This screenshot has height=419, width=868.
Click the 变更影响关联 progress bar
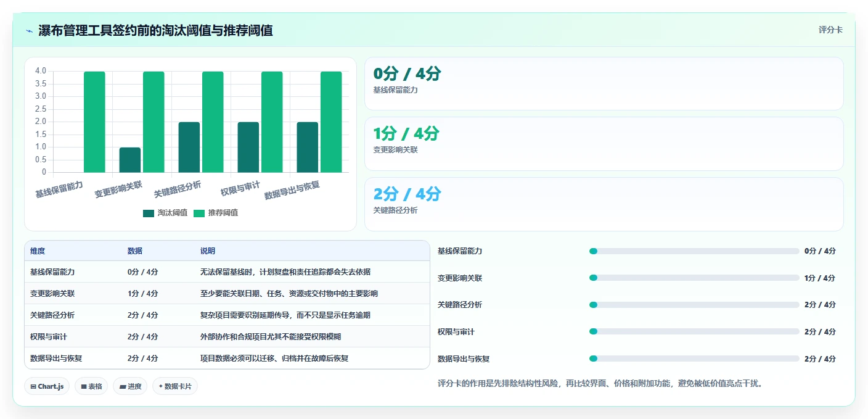tap(694, 278)
